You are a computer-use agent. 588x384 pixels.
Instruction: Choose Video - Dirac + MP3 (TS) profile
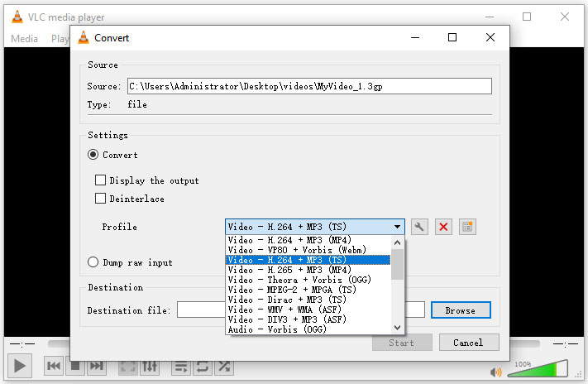(308, 300)
